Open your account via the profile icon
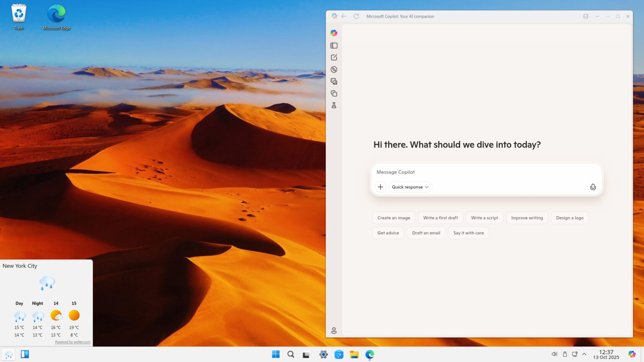The width and height of the screenshot is (644, 362). tap(333, 330)
